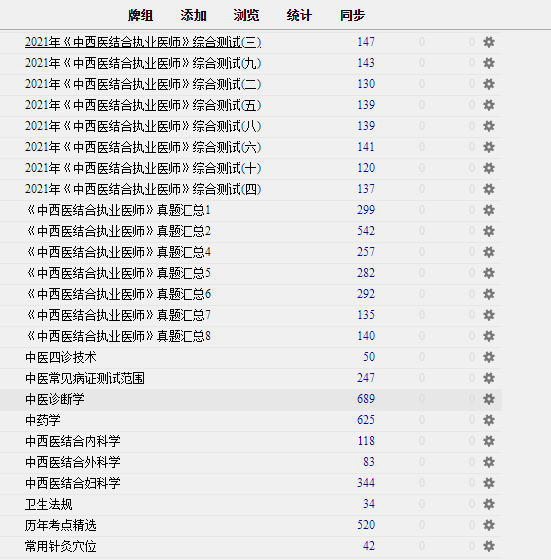Click gear icon for 真题汇总1 deck
This screenshot has width=551, height=560.
[489, 210]
